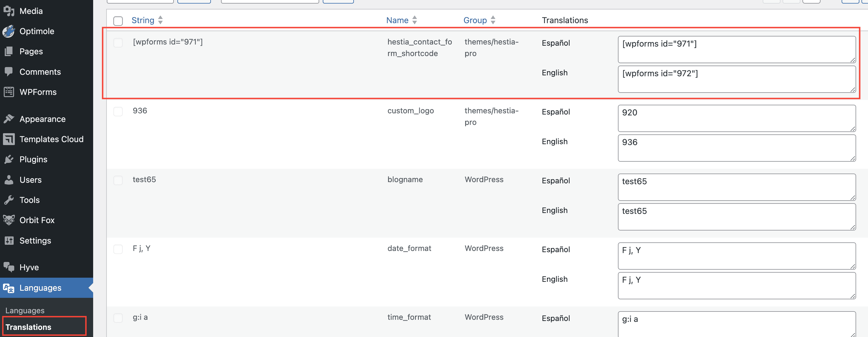Sort strings using the Group column arrows
Screen dimensions: 868x337
point(493,20)
